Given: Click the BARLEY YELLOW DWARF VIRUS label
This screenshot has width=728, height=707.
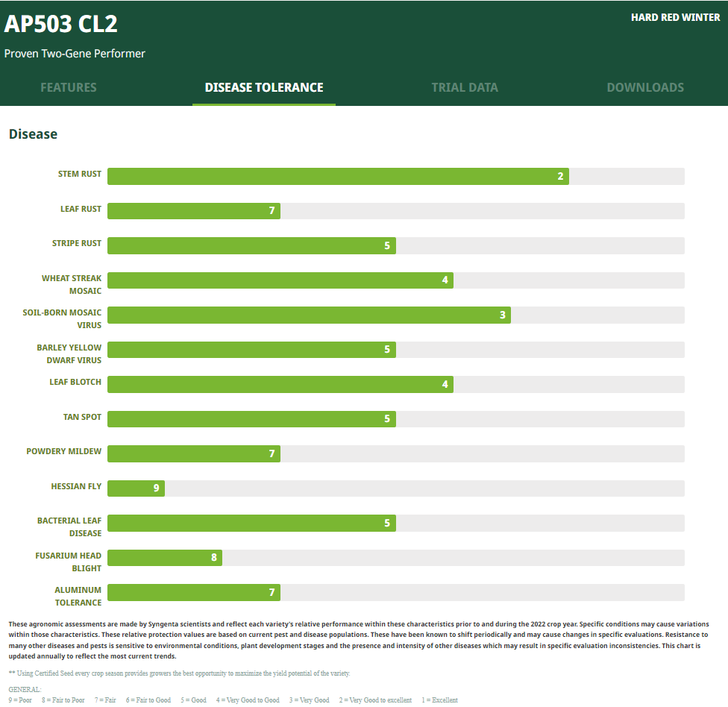Looking at the screenshot, I should pos(69,353).
